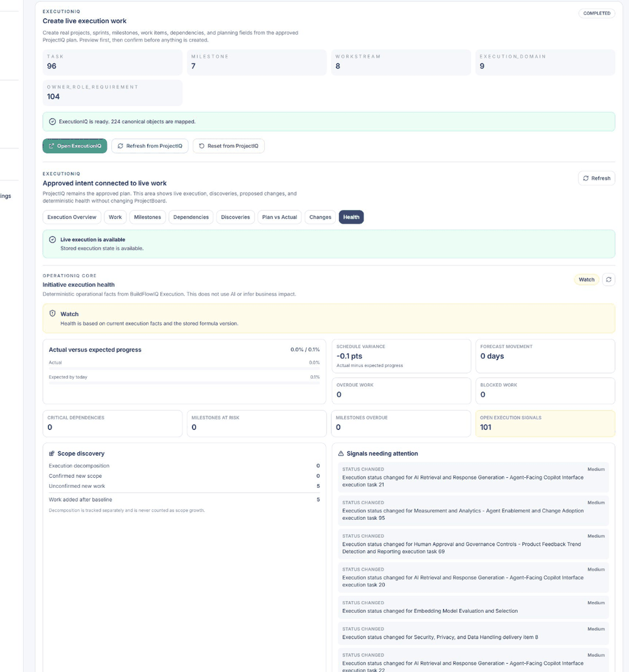Click the Scope discovery icon
This screenshot has width=629, height=672.
point(52,453)
